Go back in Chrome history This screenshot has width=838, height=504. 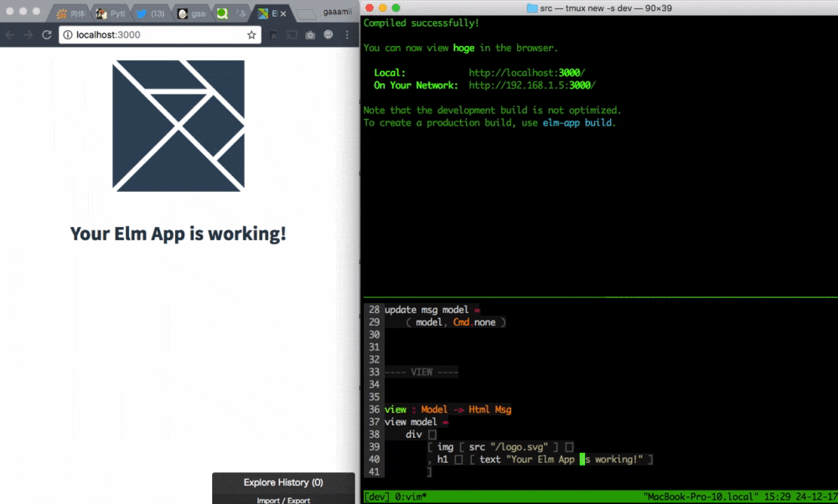tap(9, 34)
